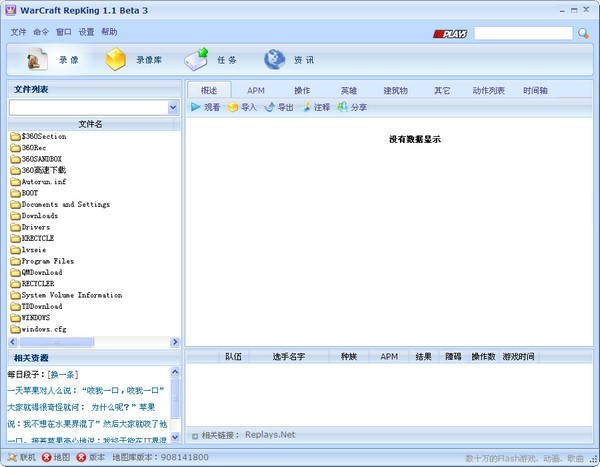This screenshot has height=467, width=600.
Task: Click the 分享 (Share) toolbar icon
Action: point(343,107)
